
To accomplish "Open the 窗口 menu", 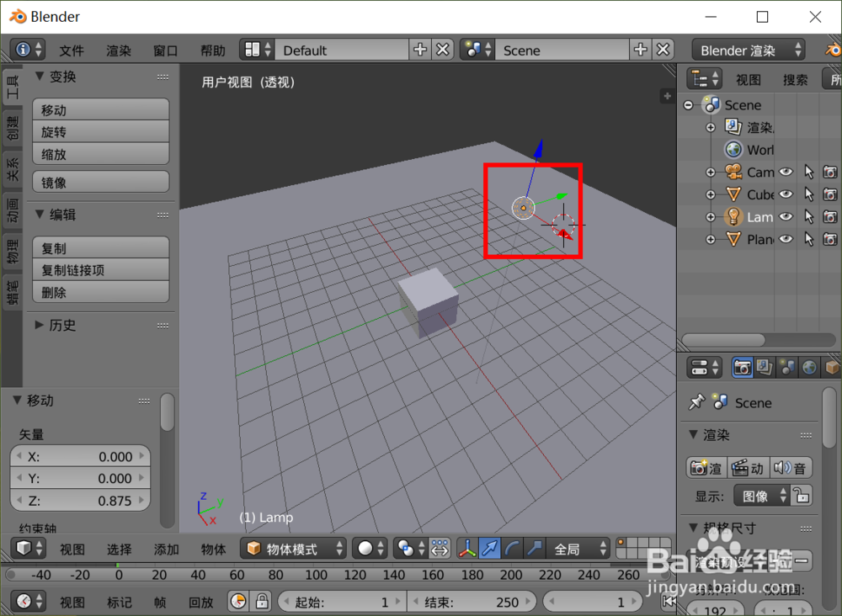I will pyautogui.click(x=165, y=50).
